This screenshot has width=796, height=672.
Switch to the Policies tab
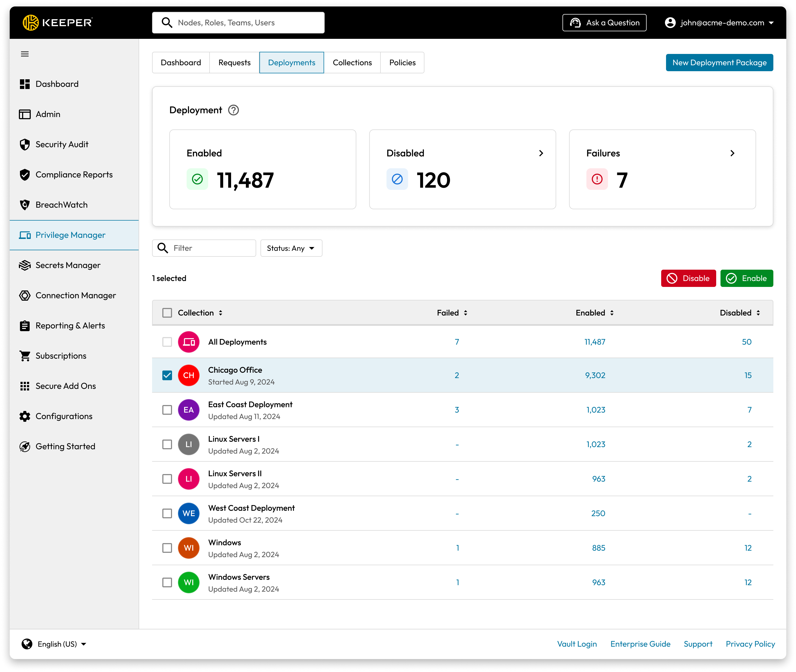(402, 63)
